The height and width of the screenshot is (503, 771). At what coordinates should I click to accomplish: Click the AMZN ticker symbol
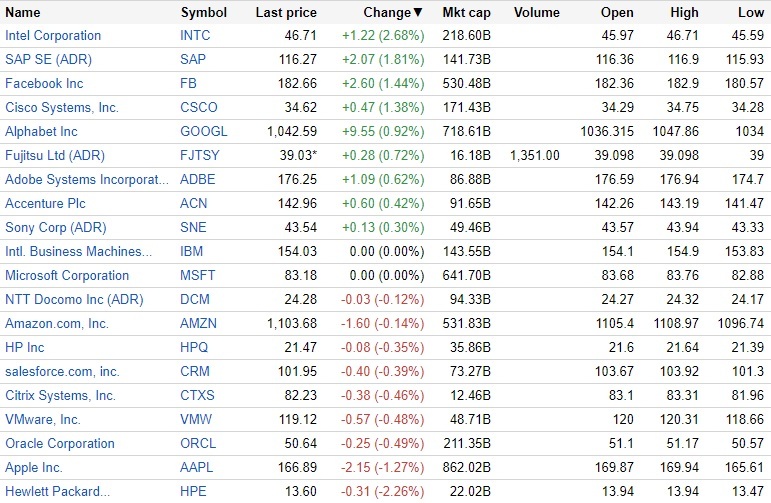(199, 323)
